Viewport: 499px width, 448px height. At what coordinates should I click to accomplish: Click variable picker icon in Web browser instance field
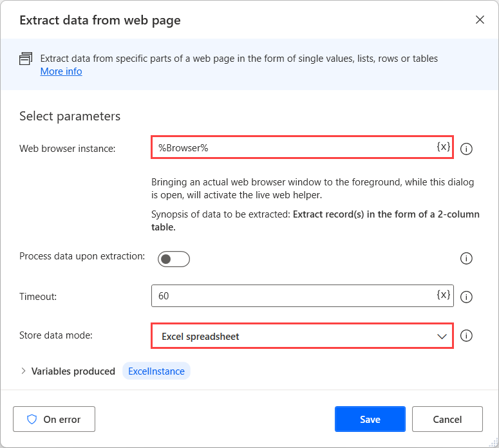(x=443, y=147)
